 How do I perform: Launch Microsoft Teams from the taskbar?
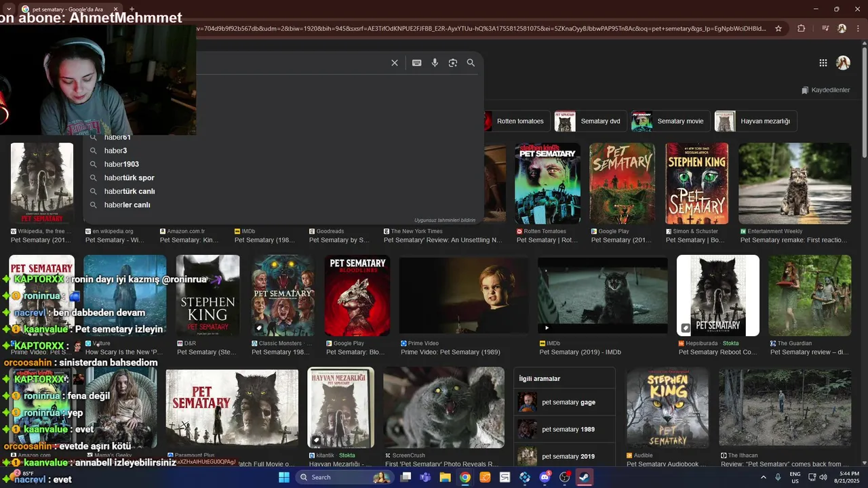(425, 477)
